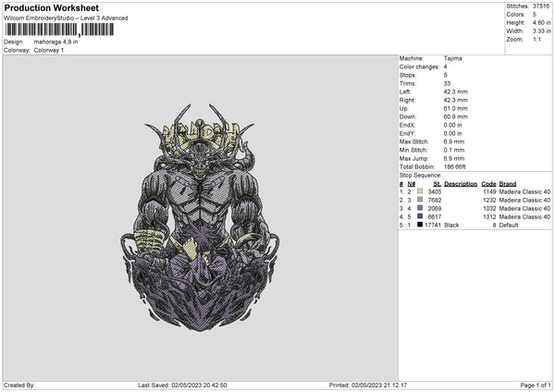This screenshot has height=392, width=555.
Task: Select the light purple swatch for thread 1232
Action: (420, 200)
